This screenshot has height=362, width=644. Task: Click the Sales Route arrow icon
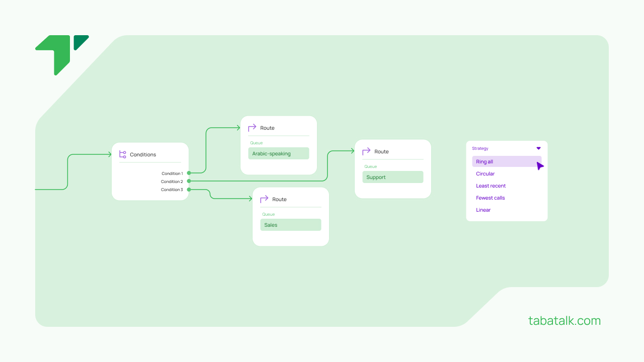click(264, 199)
